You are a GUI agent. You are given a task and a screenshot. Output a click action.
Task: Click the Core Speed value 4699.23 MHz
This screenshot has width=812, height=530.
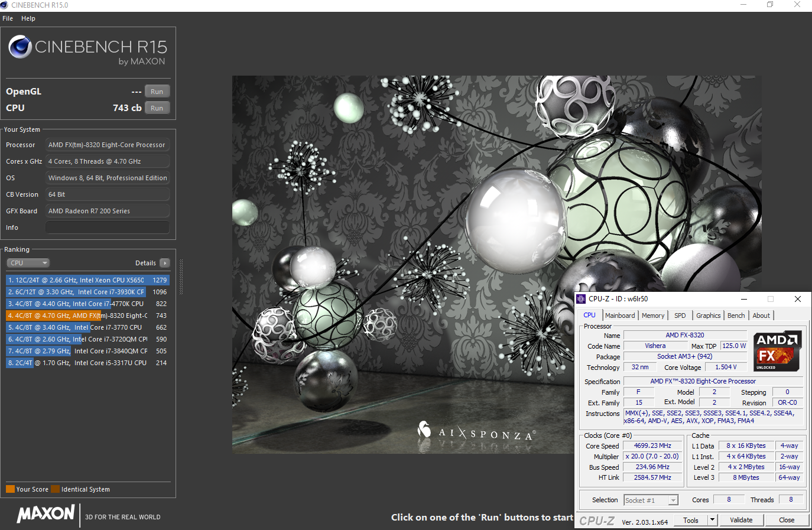click(652, 446)
